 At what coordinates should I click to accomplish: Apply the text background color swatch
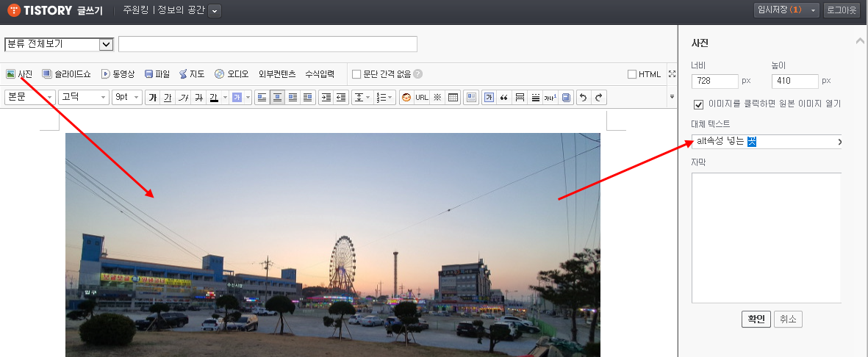click(237, 98)
